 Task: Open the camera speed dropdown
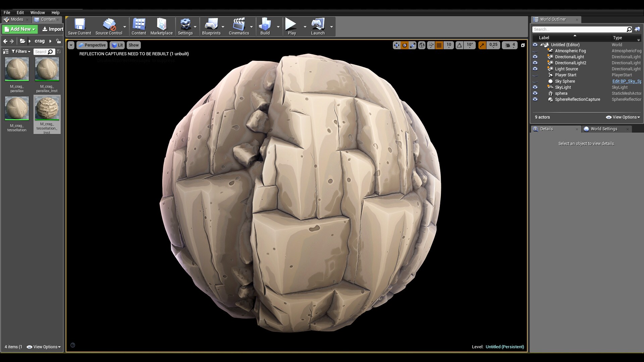509,45
